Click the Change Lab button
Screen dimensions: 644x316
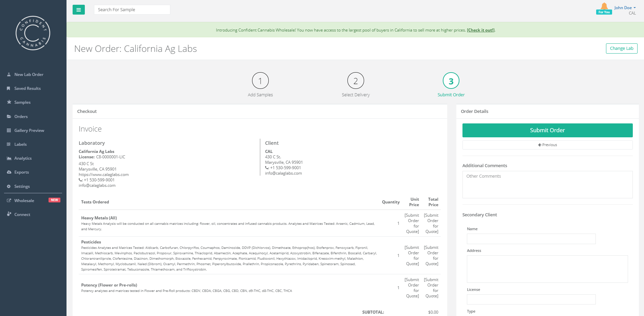(622, 48)
